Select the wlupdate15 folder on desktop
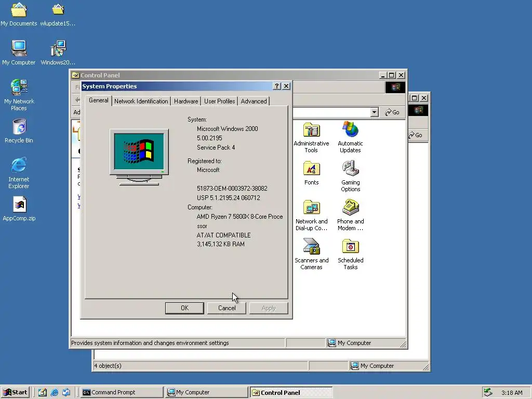The image size is (532, 399). 58,14
